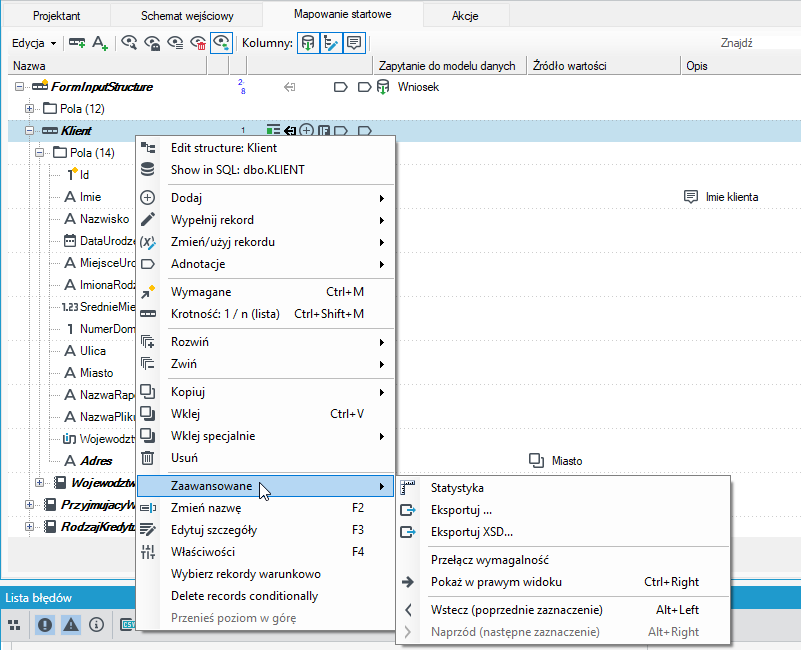801x650 pixels.
Task: Click the grid icon in Lista błędów toolbar
Action: click(x=14, y=624)
